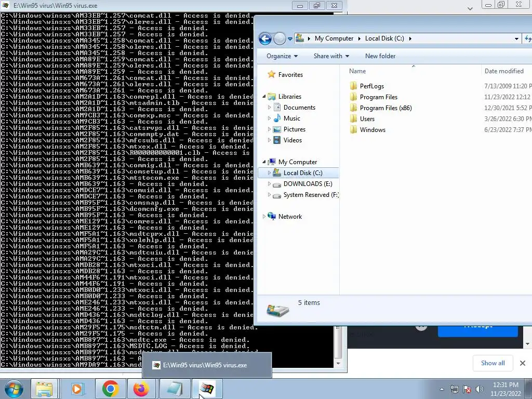Expand System Reserved (F:) tree node
This screenshot has height=399, width=532.
269,195
